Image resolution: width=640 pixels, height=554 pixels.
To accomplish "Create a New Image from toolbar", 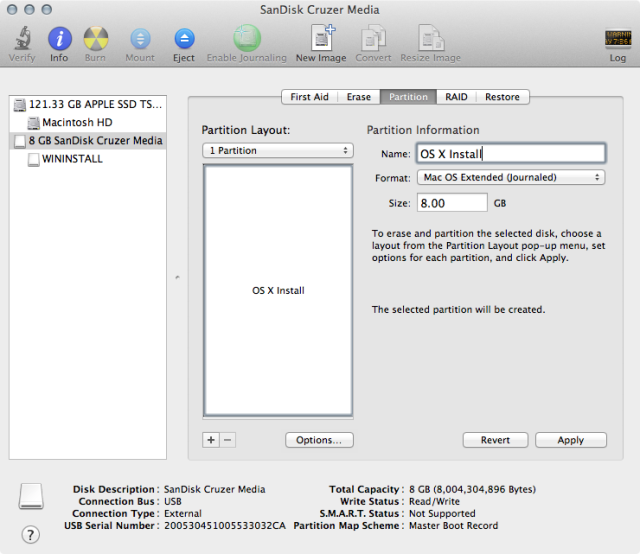I will click(x=322, y=38).
